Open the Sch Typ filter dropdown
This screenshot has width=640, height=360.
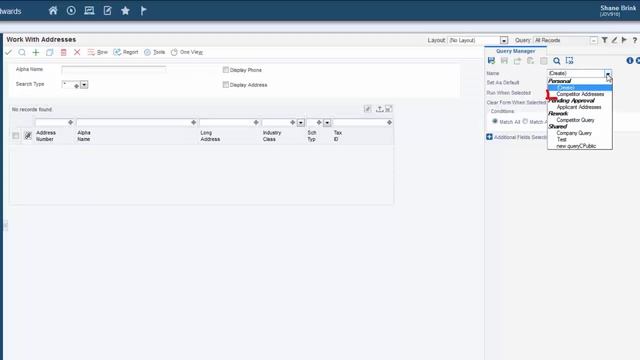point(327,123)
